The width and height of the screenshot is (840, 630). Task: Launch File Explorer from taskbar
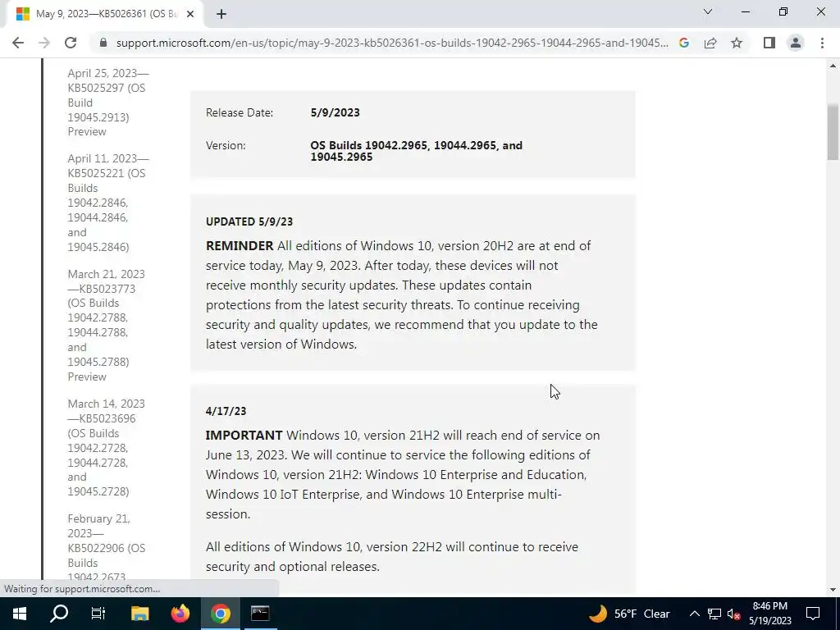[139, 614]
